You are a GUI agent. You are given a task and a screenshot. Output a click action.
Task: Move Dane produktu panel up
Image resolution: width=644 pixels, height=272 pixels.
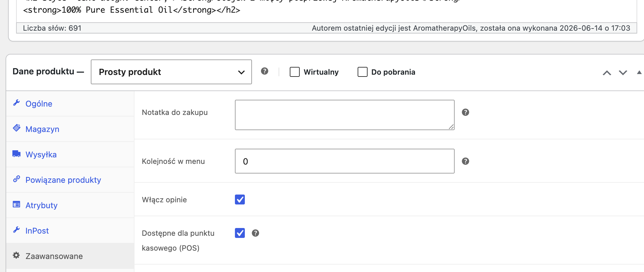(x=607, y=73)
